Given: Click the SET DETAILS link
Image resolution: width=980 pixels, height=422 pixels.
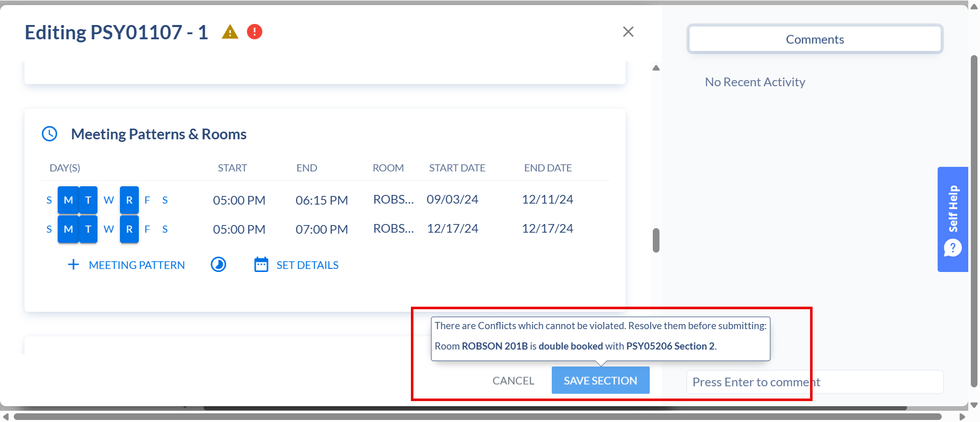Looking at the screenshot, I should coord(307,265).
